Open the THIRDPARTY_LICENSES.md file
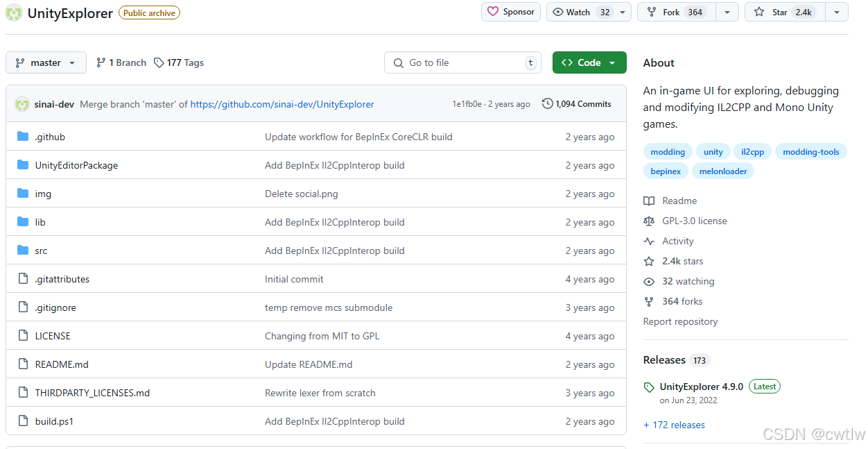This screenshot has height=449, width=868. pyautogui.click(x=92, y=393)
